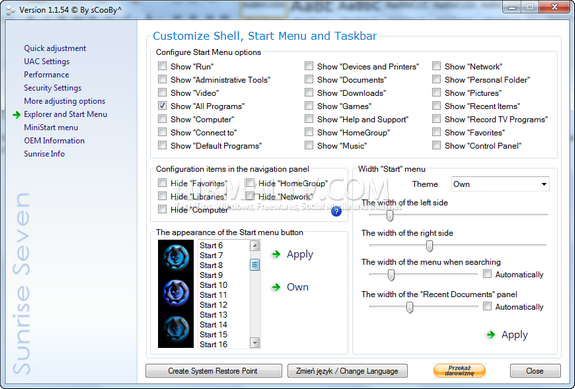Click the Start list scroll-up arrow
The image size is (575, 389).
(x=255, y=245)
